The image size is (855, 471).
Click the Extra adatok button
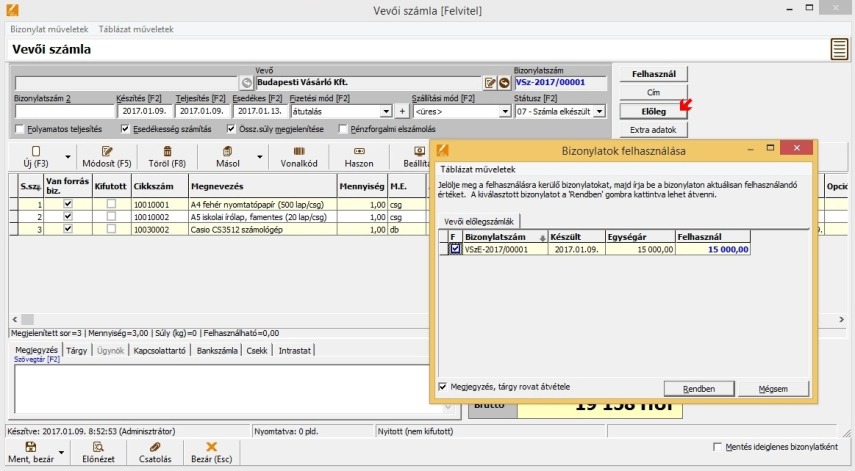pos(654,130)
